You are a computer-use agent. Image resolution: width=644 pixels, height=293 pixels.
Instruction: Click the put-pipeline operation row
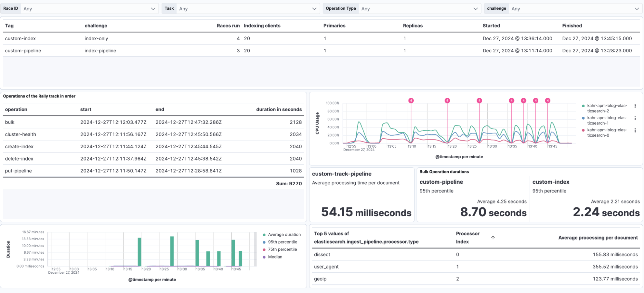pyautogui.click(x=18, y=171)
